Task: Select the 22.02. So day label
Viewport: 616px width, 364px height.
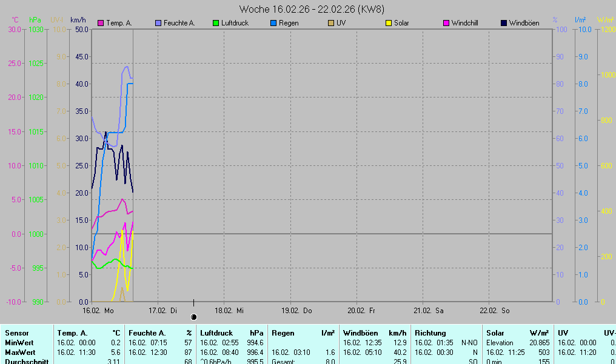Action: [x=495, y=311]
